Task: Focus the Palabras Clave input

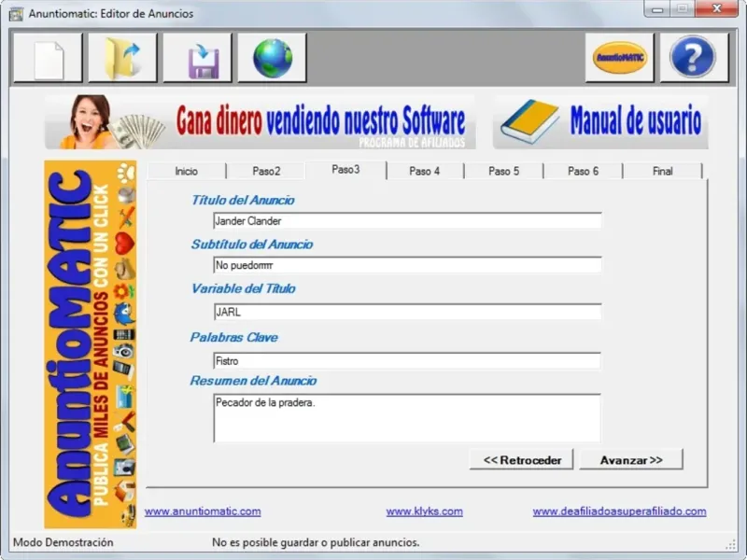Action: point(407,361)
